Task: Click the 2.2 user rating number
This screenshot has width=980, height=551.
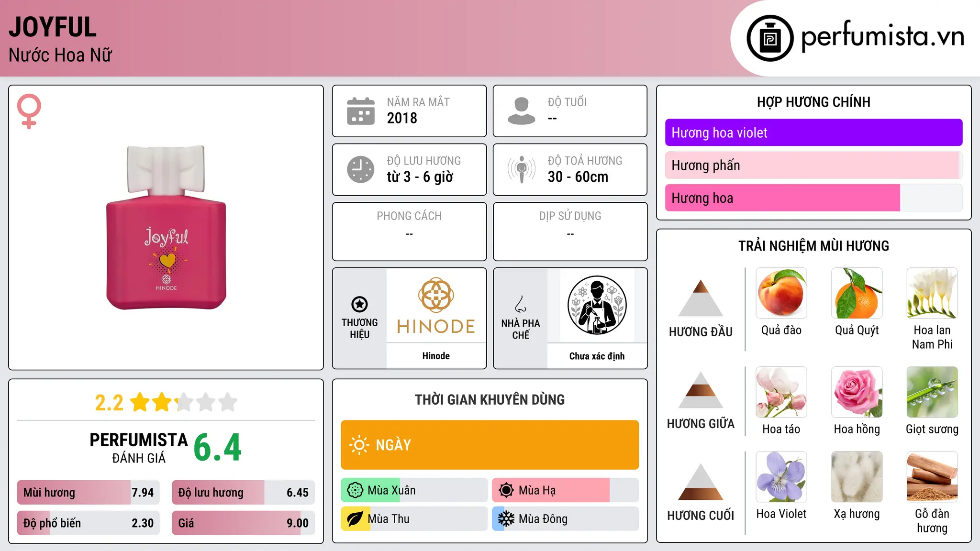Action: (x=109, y=403)
